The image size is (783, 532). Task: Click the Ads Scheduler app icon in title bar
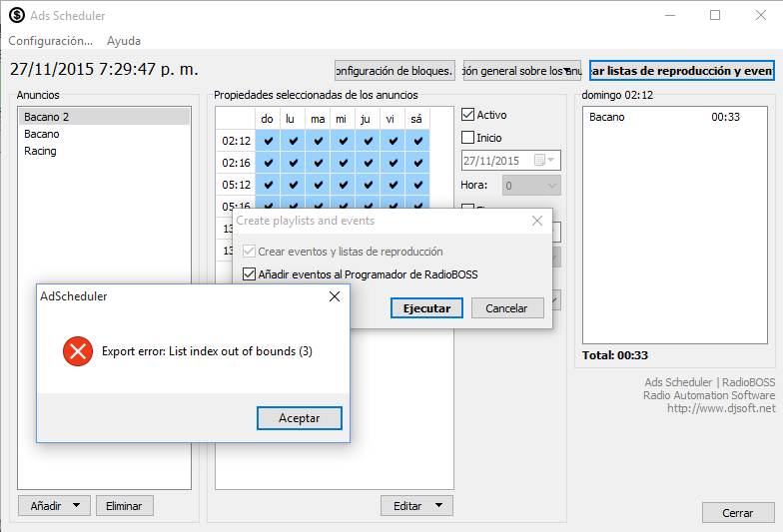[x=17, y=16]
